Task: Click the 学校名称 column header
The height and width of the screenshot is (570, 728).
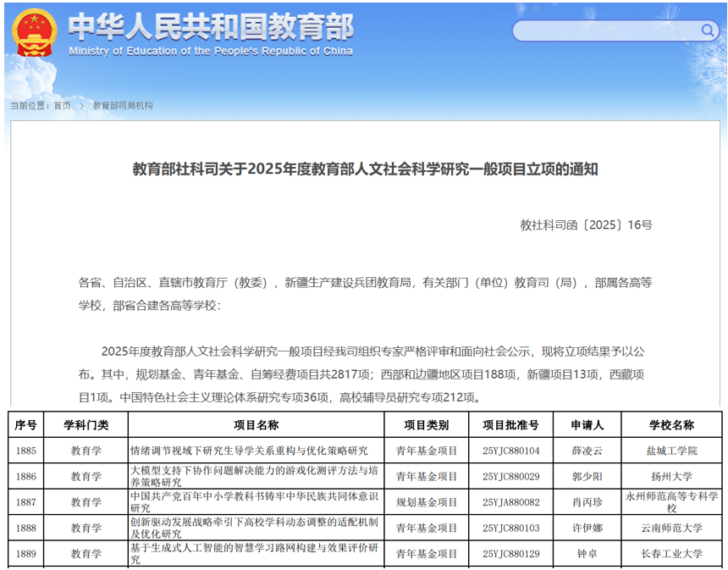Action: 671,425
